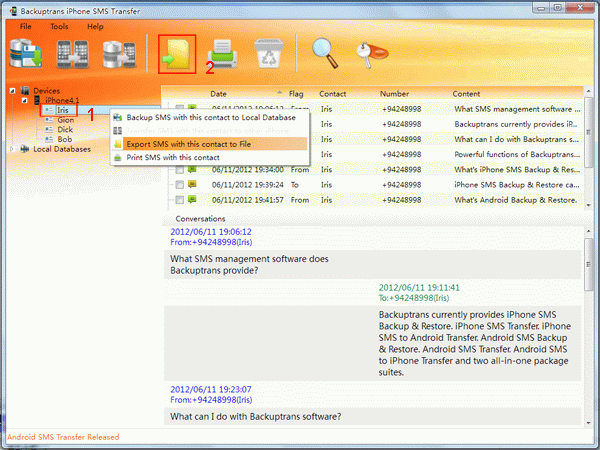Select the Gion contact in the tree
This screenshot has width=600, height=450.
coord(65,120)
